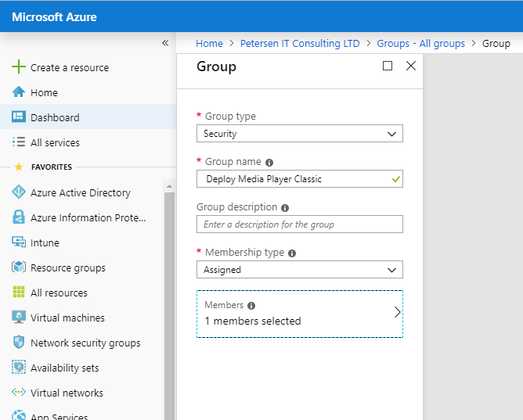Open Dashboard via its sidebar icon

(x=19, y=117)
